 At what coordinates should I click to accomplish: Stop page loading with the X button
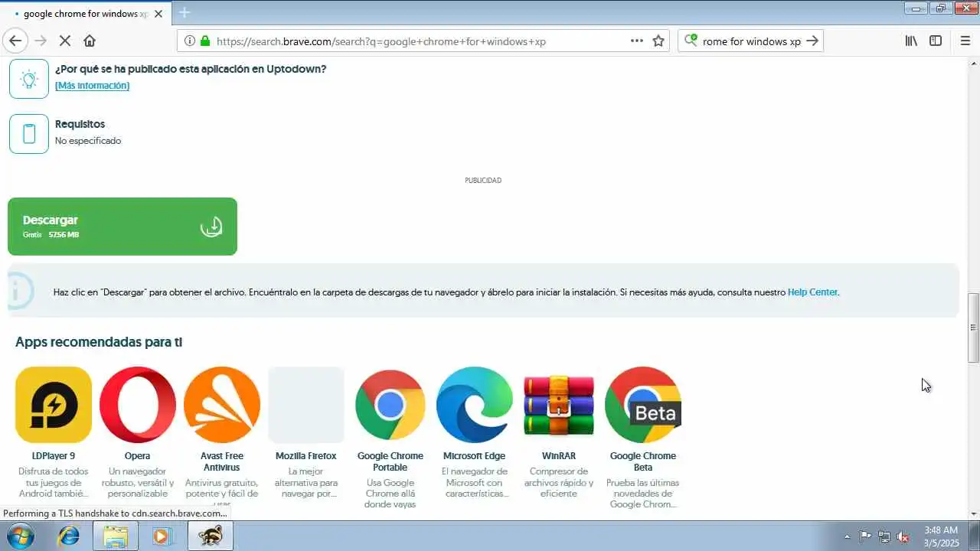click(x=65, y=41)
